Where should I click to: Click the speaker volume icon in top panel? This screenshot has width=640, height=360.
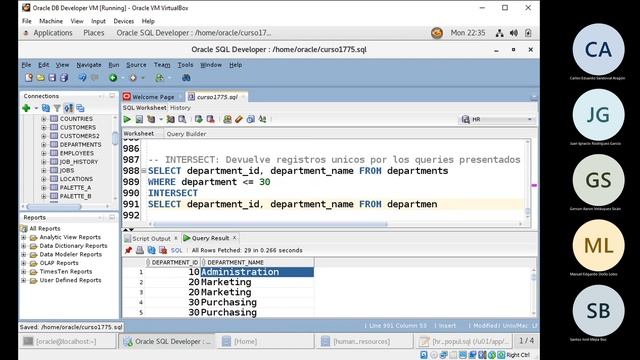(x=514, y=33)
